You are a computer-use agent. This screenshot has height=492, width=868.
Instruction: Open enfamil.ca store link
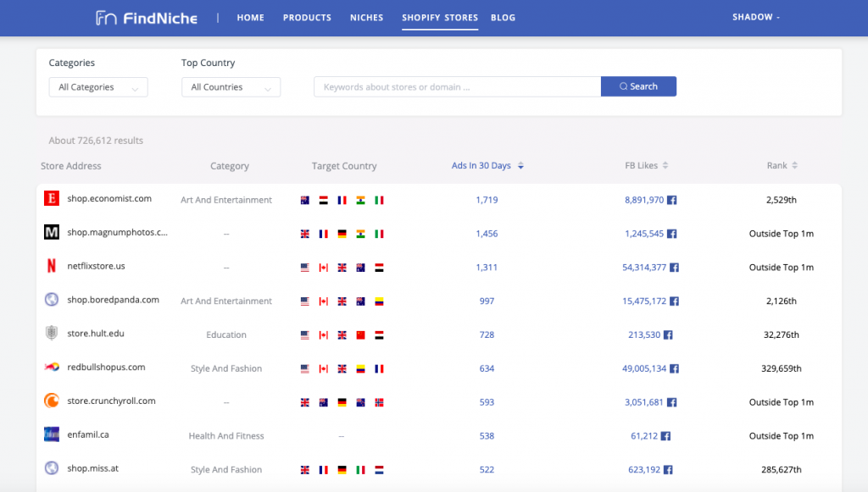(x=88, y=434)
